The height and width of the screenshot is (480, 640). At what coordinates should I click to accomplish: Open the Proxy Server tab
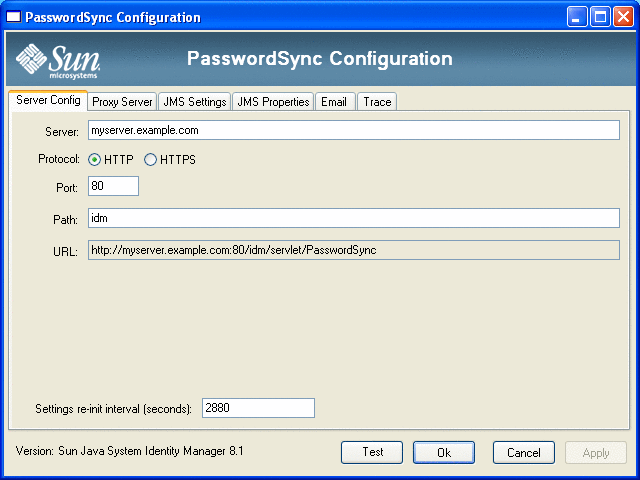(122, 102)
